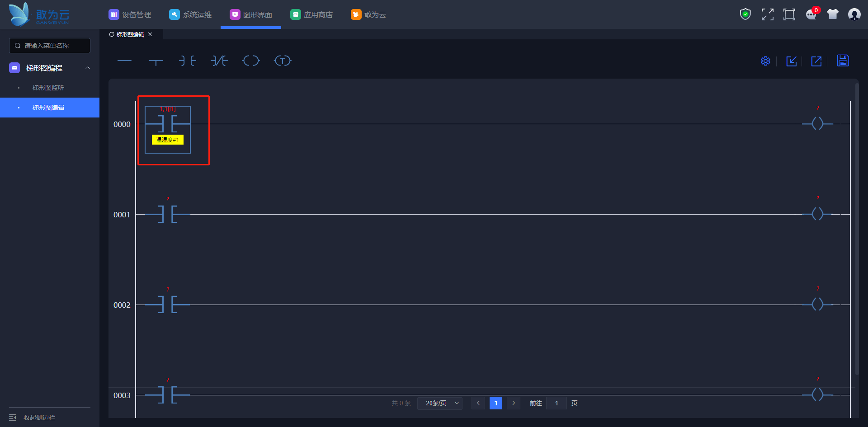This screenshot has width=868, height=427.
Task: Click the export ladder diagram icon
Action: (816, 61)
